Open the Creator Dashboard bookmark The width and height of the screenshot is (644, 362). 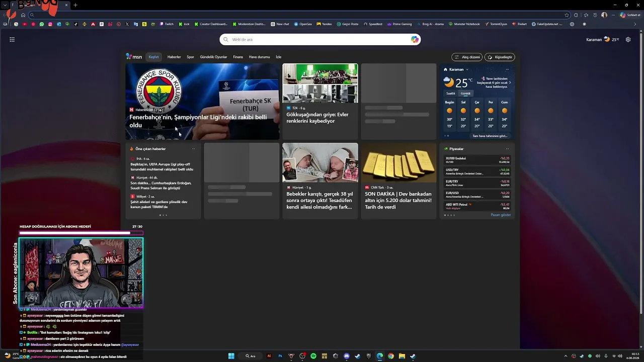[211, 24]
